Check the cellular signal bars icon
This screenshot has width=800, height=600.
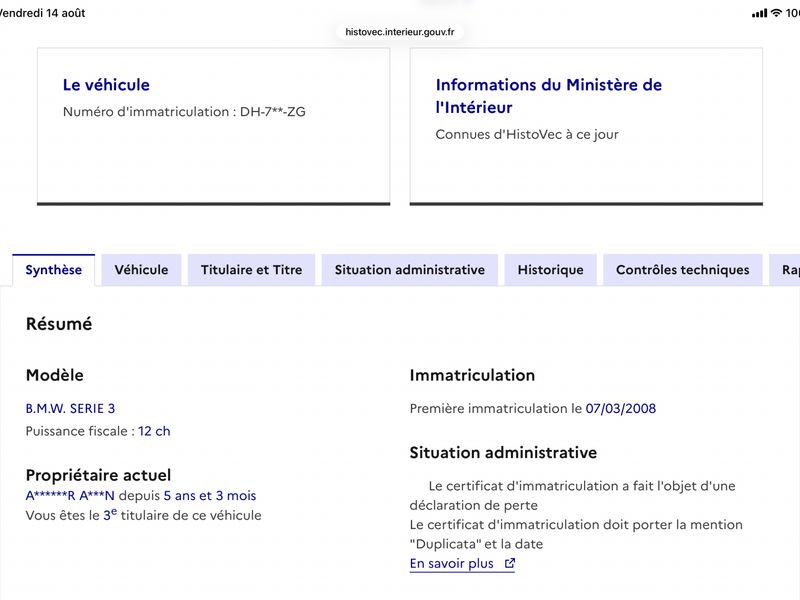(759, 13)
